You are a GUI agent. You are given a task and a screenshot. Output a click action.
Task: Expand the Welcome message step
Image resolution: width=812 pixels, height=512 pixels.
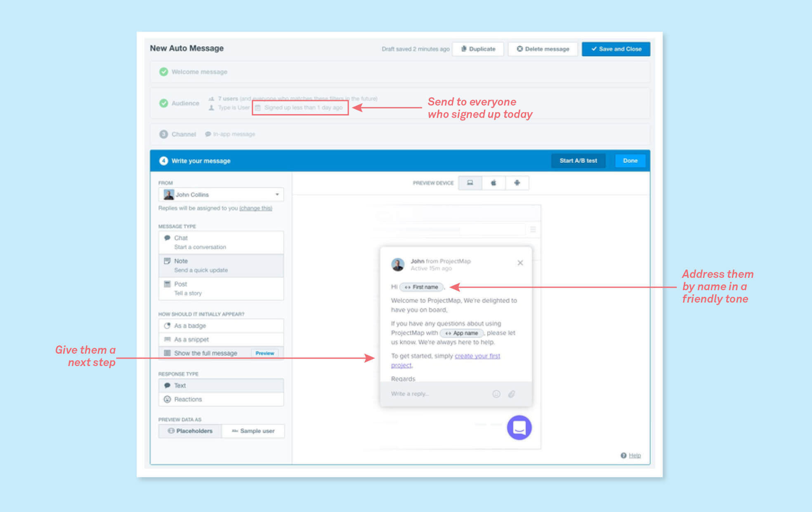[400, 72]
